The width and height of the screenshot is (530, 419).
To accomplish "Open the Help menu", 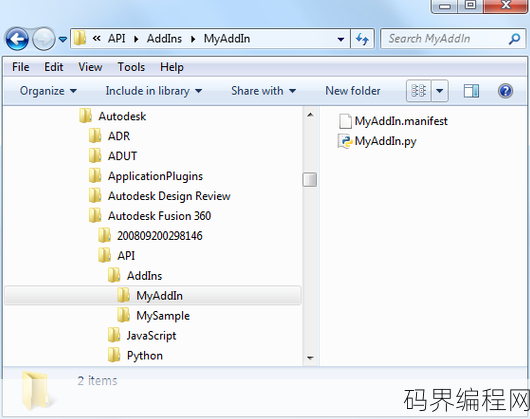I will 172,67.
